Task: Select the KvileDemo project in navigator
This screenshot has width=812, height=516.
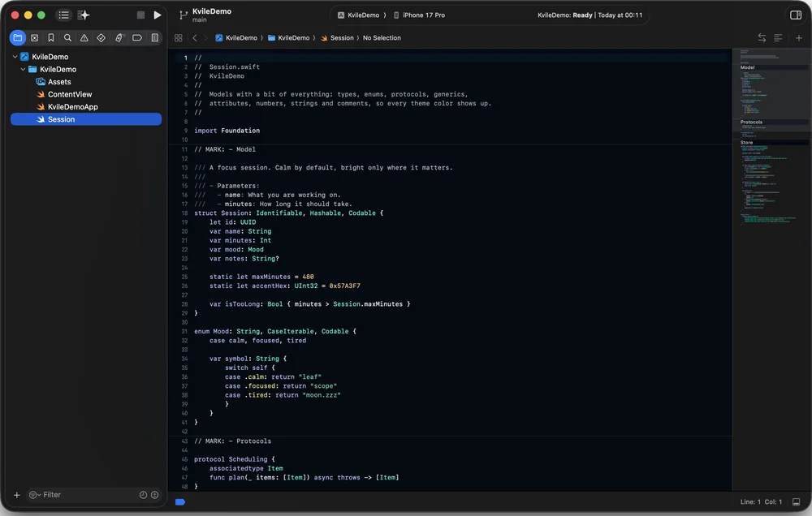Action: coord(44,57)
